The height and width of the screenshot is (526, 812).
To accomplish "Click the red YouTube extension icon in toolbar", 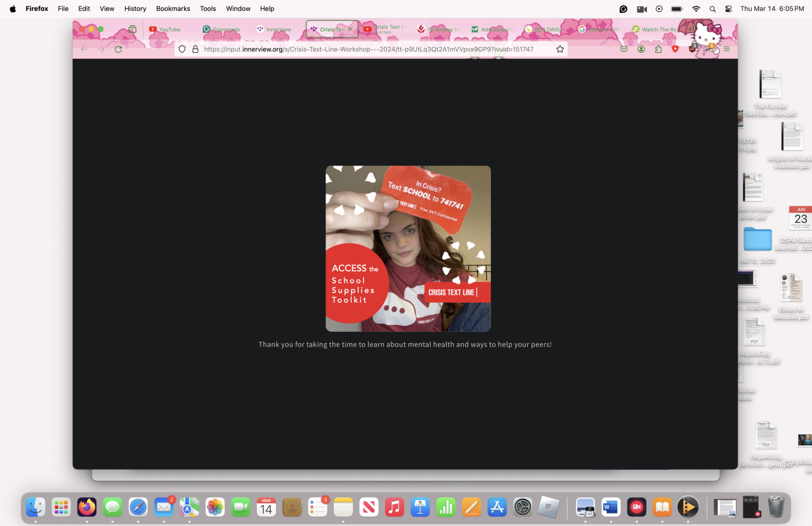I will tap(675, 49).
